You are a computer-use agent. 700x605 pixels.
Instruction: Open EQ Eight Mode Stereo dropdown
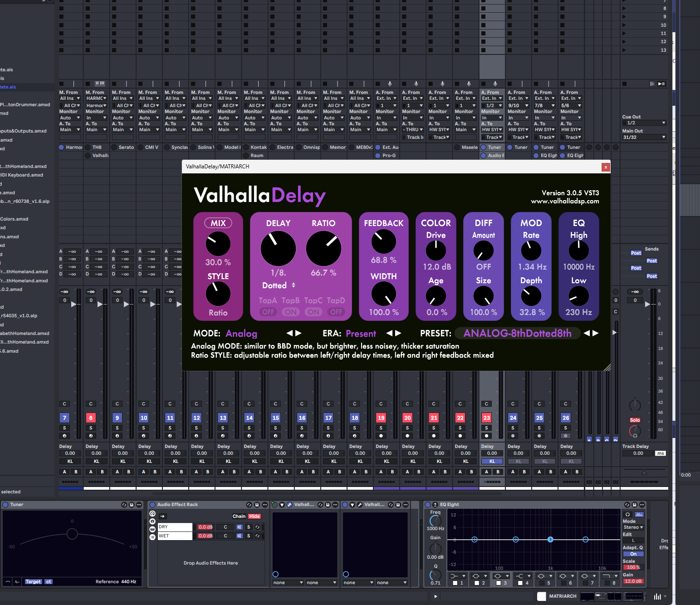pos(633,527)
